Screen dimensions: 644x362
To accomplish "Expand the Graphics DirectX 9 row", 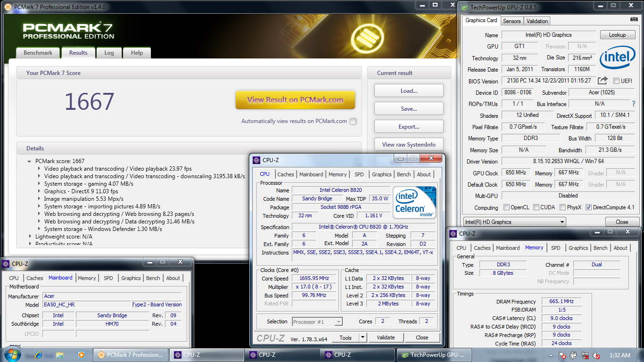I will click(x=39, y=191).
